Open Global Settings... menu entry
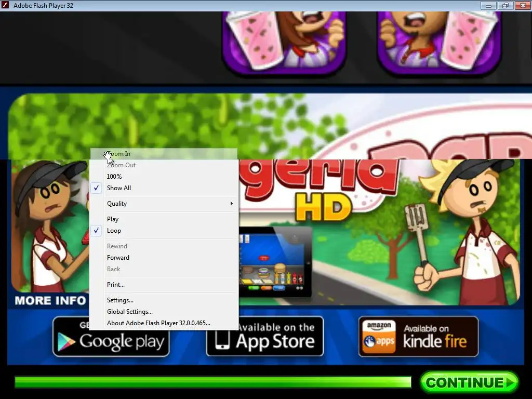The width and height of the screenshot is (532, 399). coord(164,312)
